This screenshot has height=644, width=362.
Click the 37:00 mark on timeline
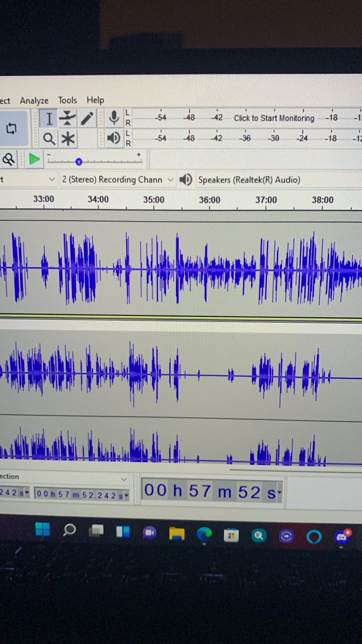(266, 200)
